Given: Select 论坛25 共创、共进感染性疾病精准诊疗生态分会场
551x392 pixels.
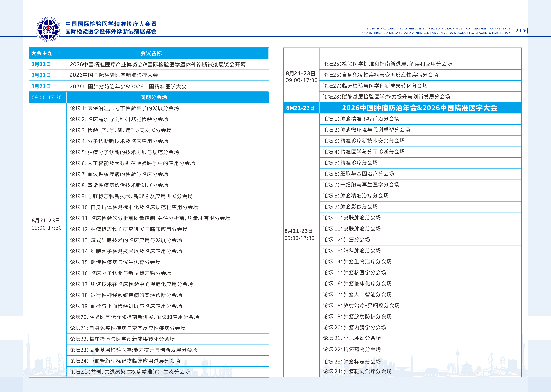Looking at the screenshot, I should click(x=130, y=372).
